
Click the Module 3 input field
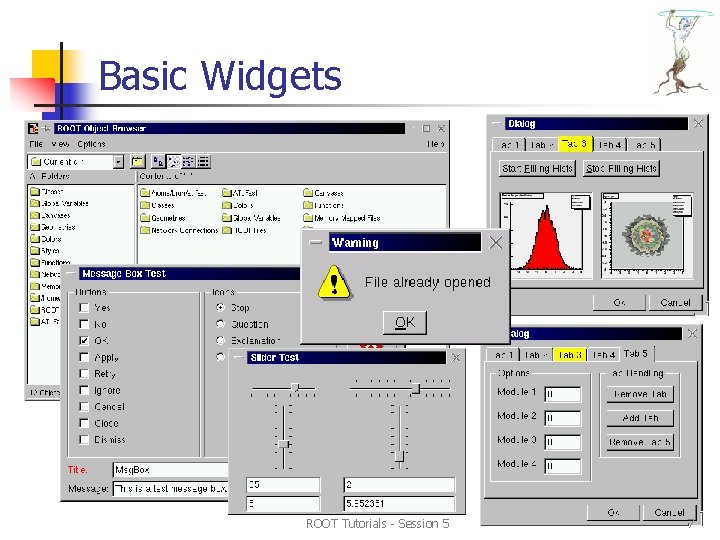563,442
